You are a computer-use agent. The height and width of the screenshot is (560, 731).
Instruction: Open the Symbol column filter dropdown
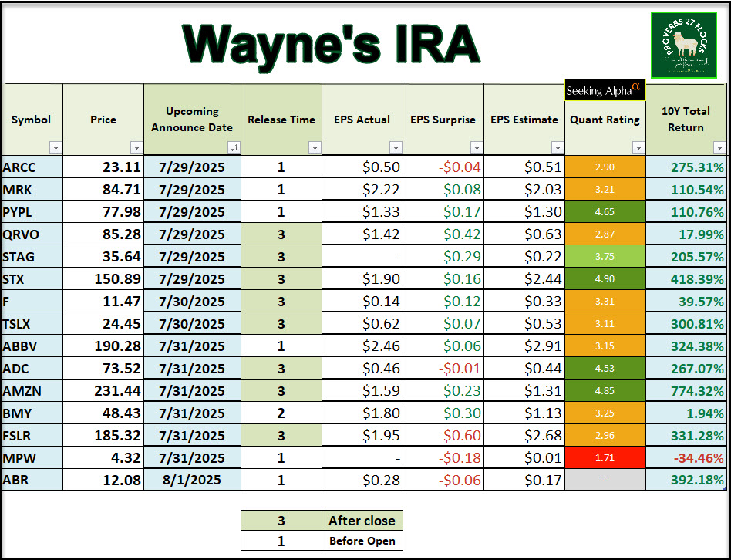point(55,147)
